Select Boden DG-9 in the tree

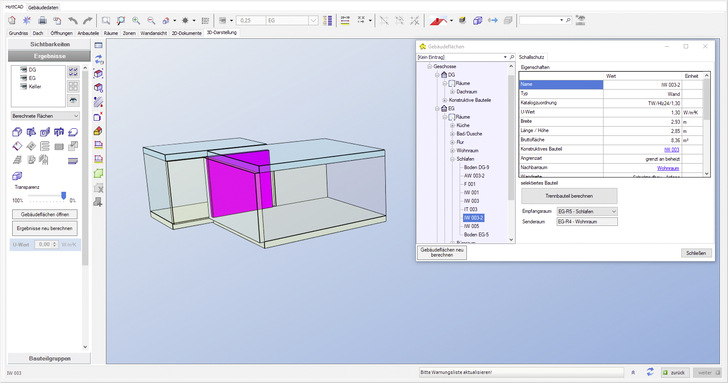click(x=476, y=167)
